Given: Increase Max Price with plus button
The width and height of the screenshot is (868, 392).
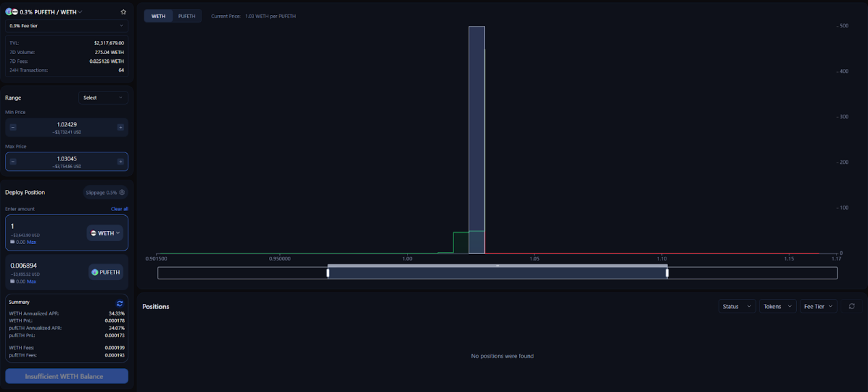Looking at the screenshot, I should pyautogui.click(x=120, y=162).
